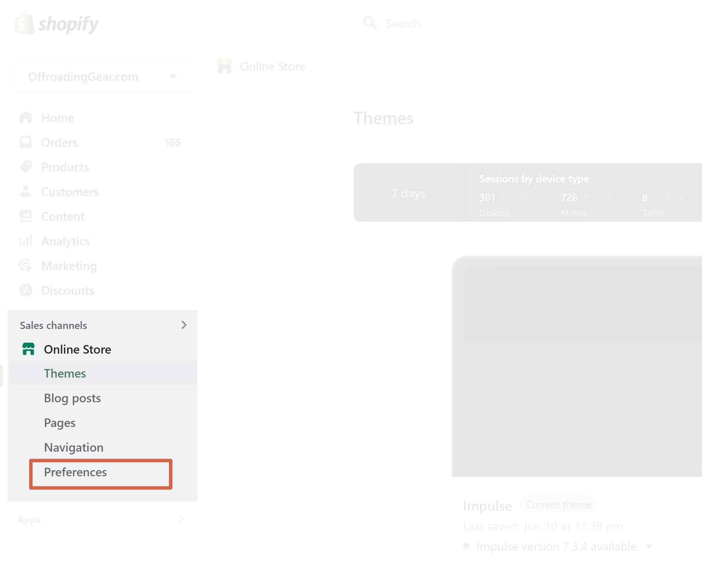Viewport: 702px width, 588px height.
Task: Click the green Online Store storefront icon
Action: (28, 349)
